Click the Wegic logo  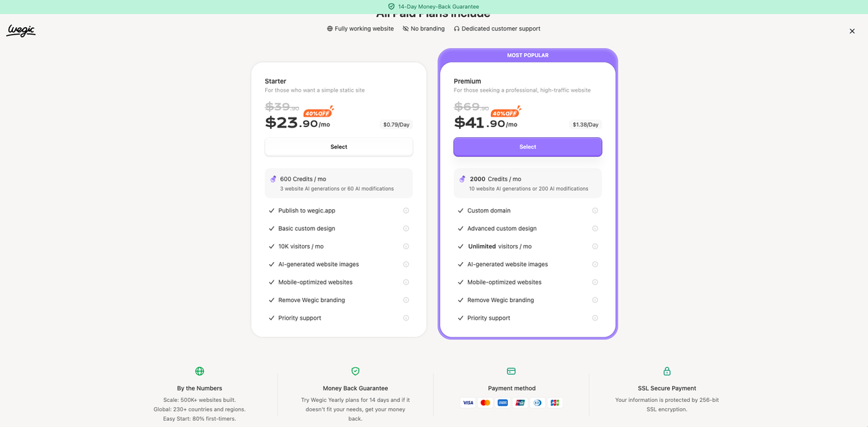pyautogui.click(x=21, y=31)
